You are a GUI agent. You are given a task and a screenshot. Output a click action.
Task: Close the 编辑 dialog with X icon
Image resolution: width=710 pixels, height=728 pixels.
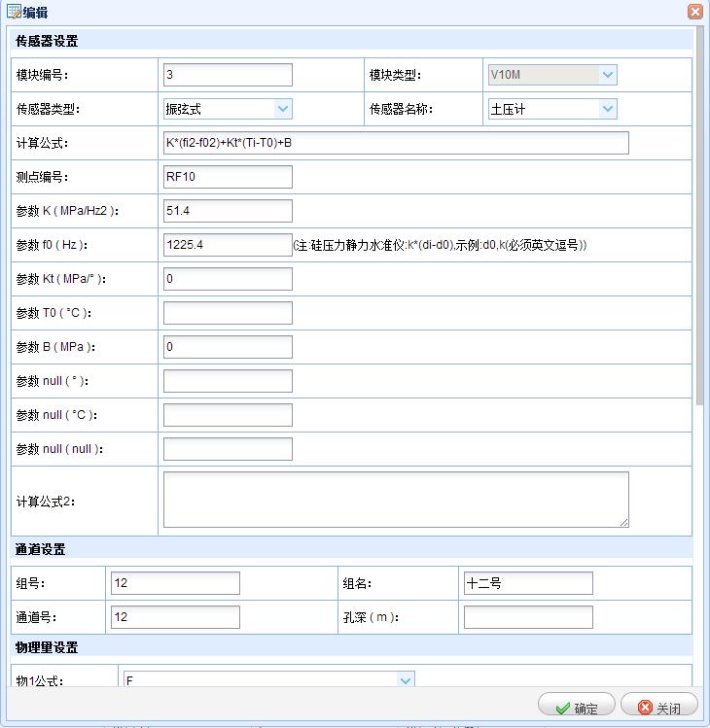[694, 13]
